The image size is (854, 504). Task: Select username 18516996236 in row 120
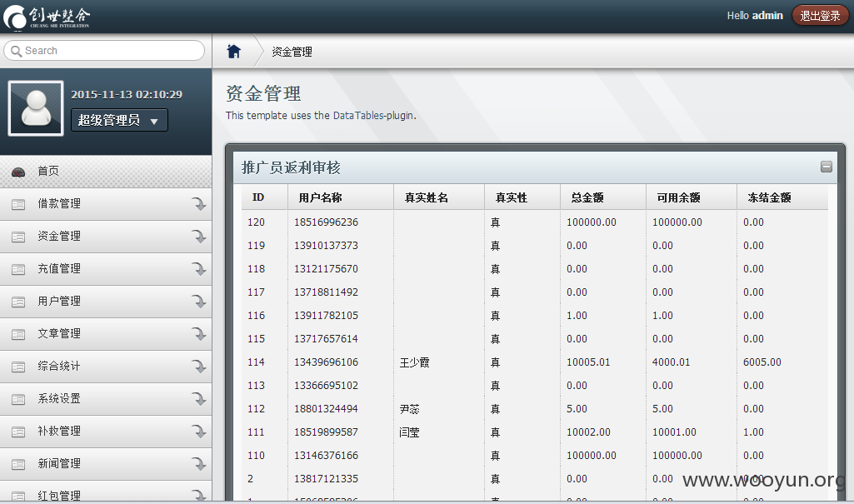pos(327,222)
